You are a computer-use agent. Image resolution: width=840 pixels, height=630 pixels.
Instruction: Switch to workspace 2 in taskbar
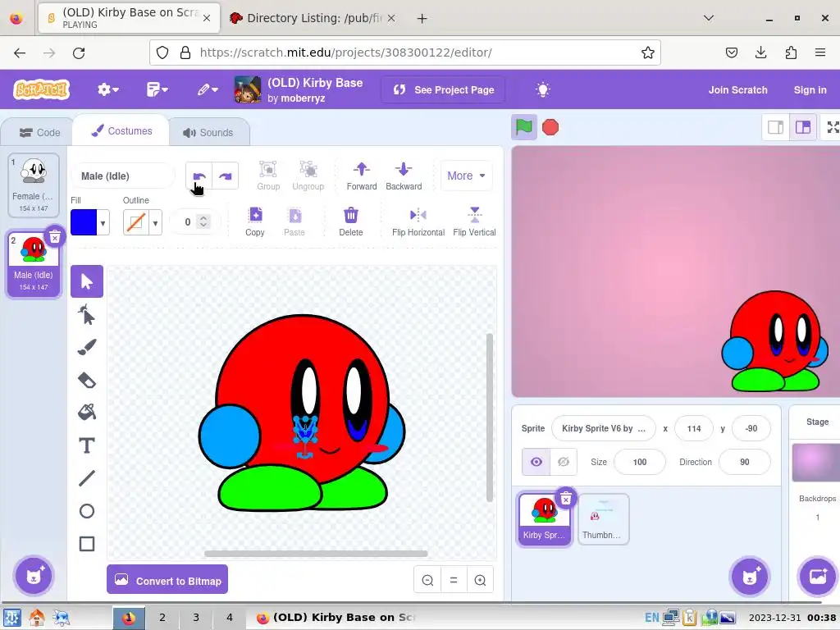[162, 617]
